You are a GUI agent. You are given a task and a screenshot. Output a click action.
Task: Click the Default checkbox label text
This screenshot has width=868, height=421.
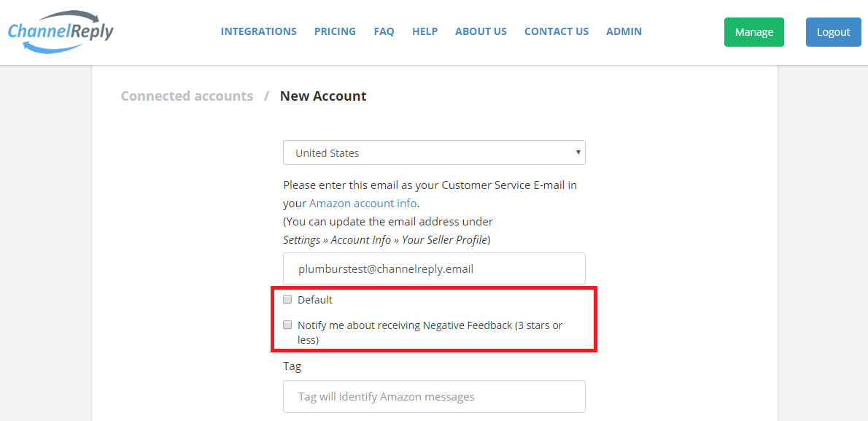pyautogui.click(x=315, y=300)
